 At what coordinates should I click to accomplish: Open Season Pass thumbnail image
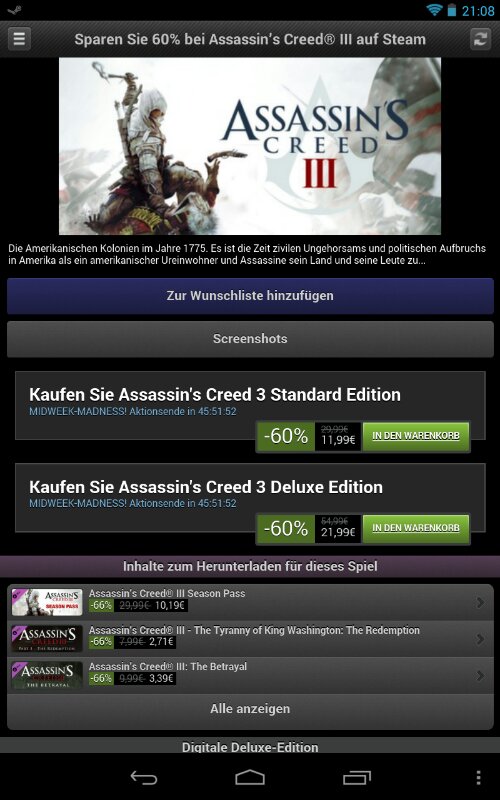47,603
